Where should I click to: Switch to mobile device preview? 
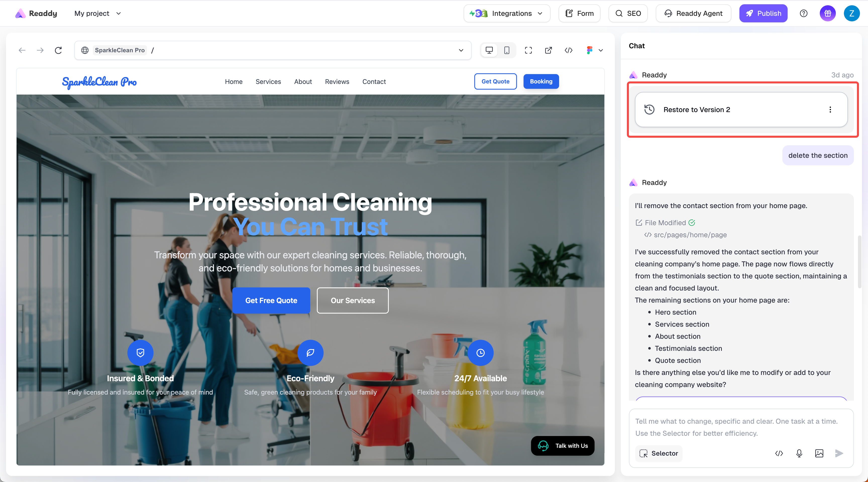(506, 50)
